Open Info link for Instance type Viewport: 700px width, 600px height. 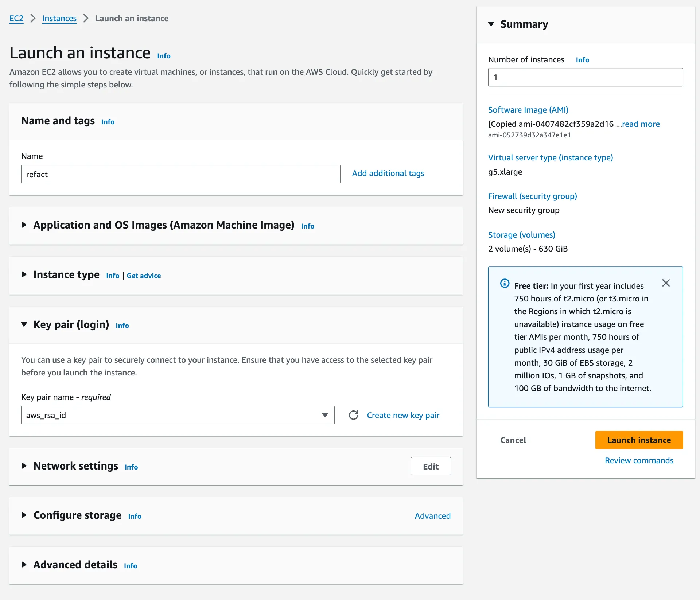coord(113,276)
